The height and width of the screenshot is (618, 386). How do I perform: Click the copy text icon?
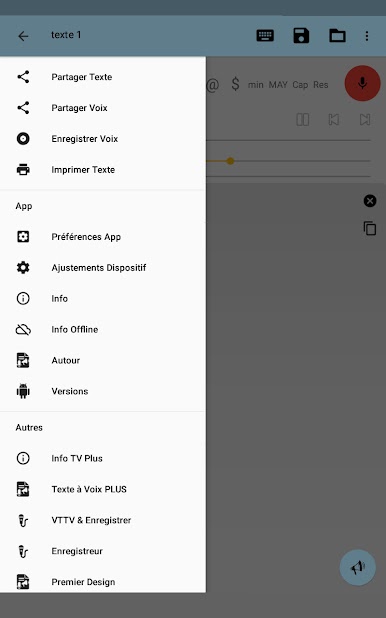pyautogui.click(x=370, y=228)
